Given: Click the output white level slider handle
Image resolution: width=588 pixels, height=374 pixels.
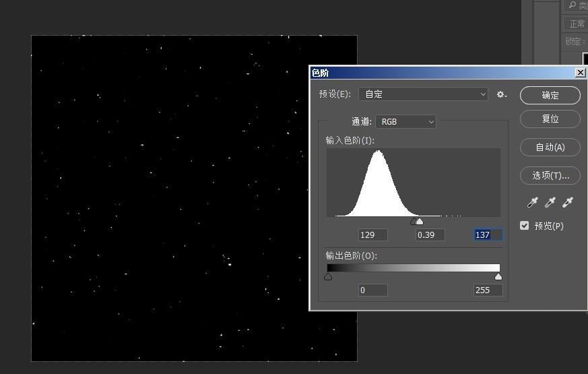Looking at the screenshot, I should pyautogui.click(x=498, y=277).
